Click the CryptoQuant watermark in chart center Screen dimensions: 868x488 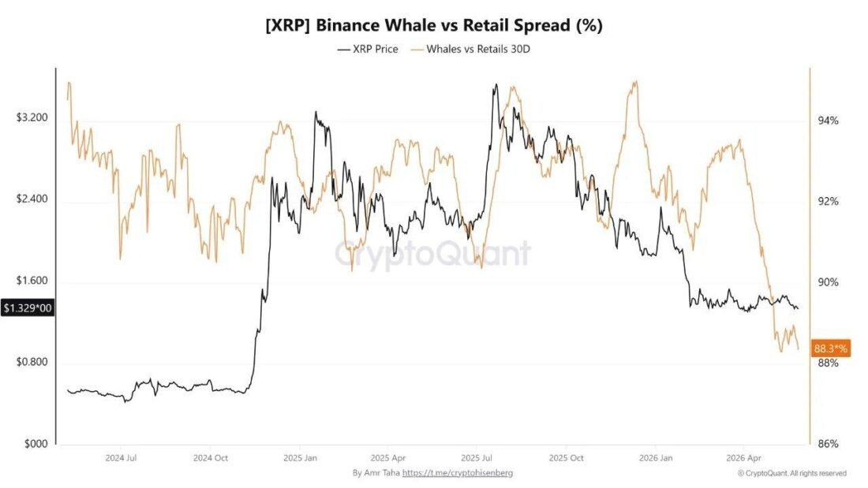[x=432, y=253]
